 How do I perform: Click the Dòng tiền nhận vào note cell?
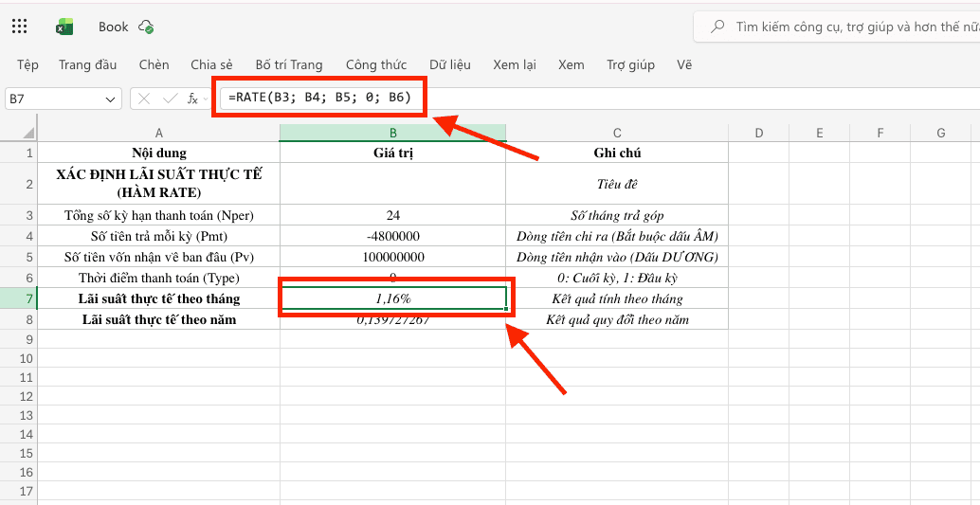pyautogui.click(x=617, y=257)
